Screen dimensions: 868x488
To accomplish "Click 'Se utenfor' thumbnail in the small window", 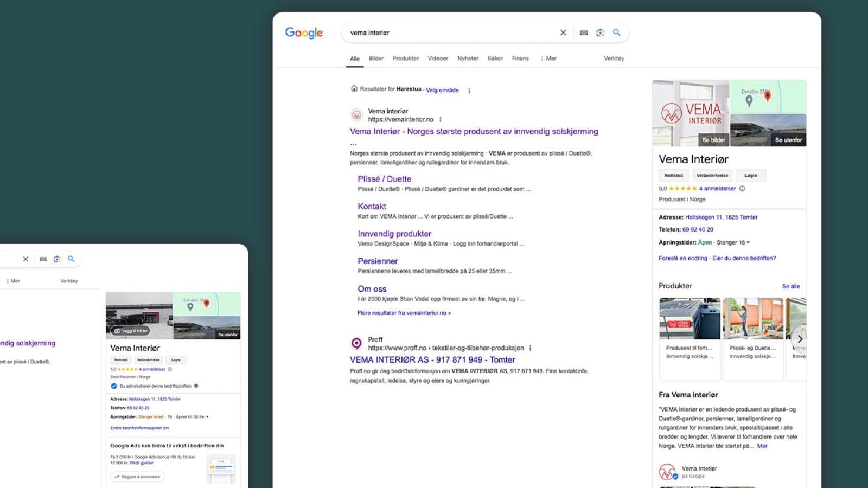I will click(x=228, y=335).
